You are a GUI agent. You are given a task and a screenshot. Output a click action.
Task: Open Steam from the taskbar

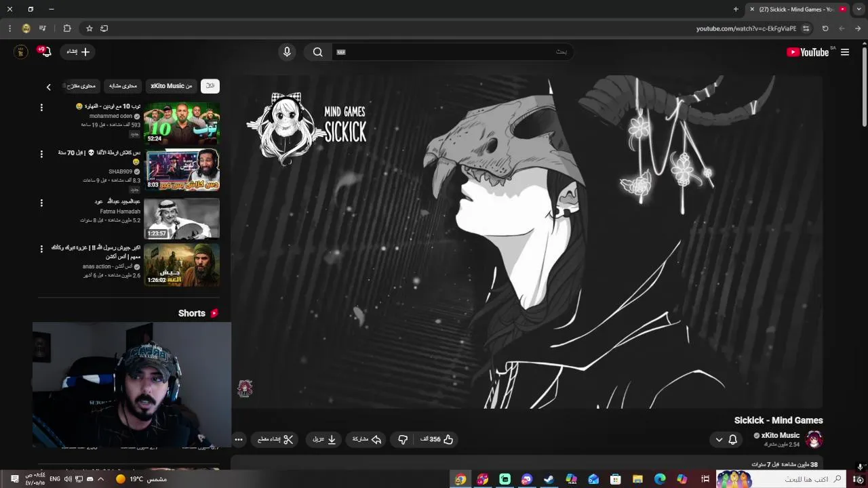[549, 479]
